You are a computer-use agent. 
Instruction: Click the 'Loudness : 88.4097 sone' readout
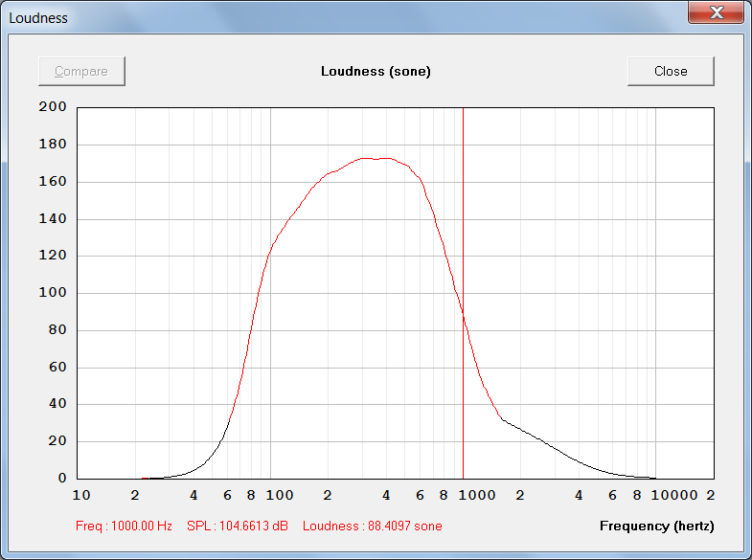pyautogui.click(x=372, y=526)
